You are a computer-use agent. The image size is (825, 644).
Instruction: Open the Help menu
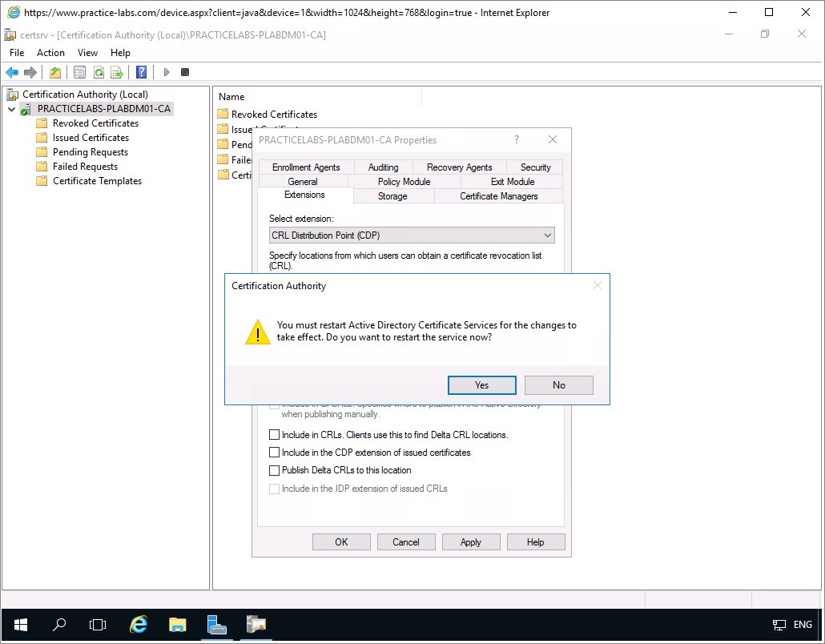pyautogui.click(x=120, y=53)
